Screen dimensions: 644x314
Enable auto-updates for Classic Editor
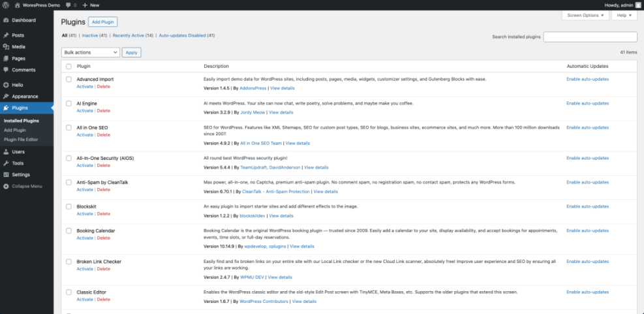(x=588, y=292)
